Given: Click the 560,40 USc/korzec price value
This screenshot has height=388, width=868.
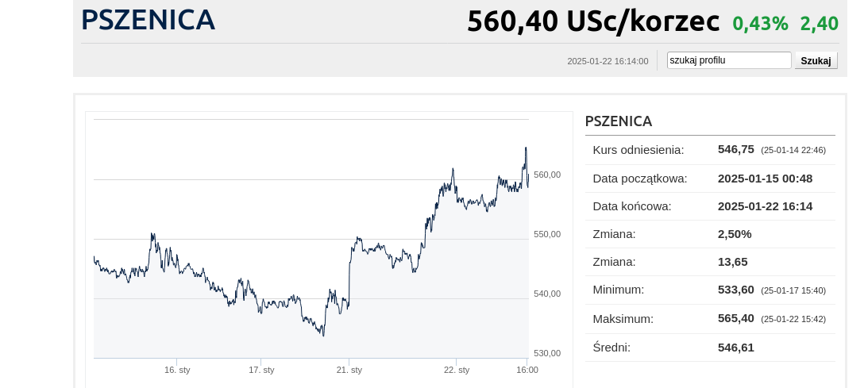Looking at the screenshot, I should pos(592,21).
